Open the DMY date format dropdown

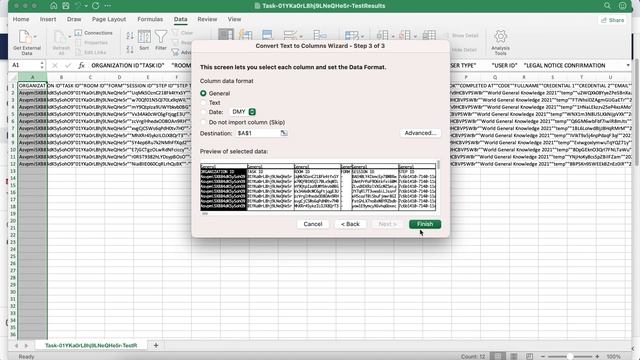tap(243, 112)
